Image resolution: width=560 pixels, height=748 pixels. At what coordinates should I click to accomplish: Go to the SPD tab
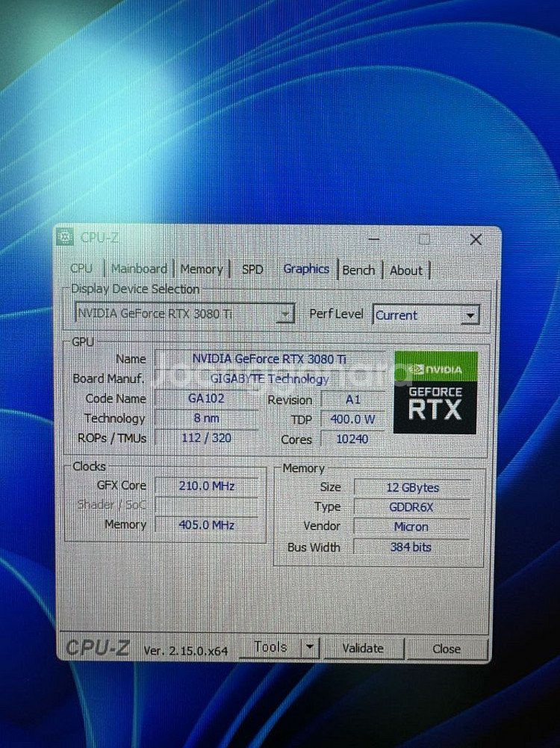(252, 270)
